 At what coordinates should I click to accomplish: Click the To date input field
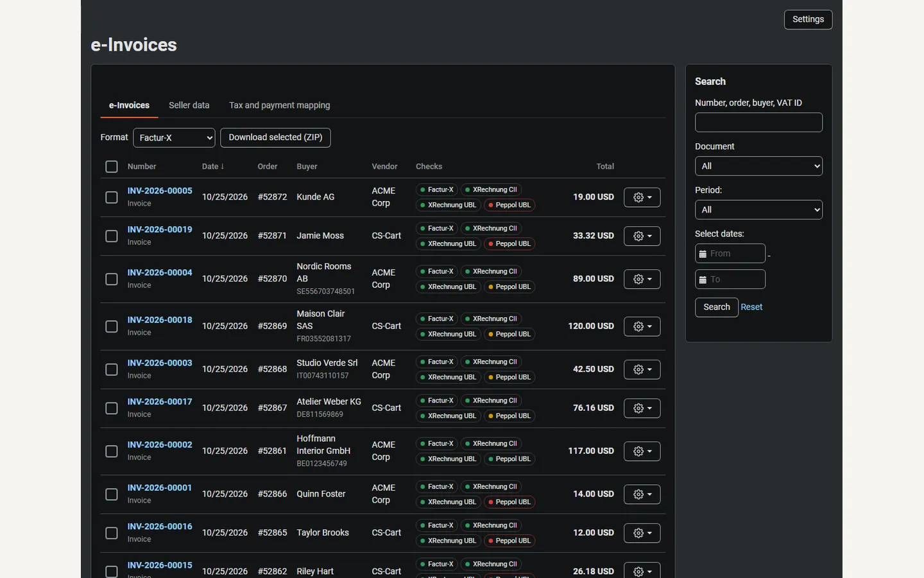pyautogui.click(x=730, y=279)
